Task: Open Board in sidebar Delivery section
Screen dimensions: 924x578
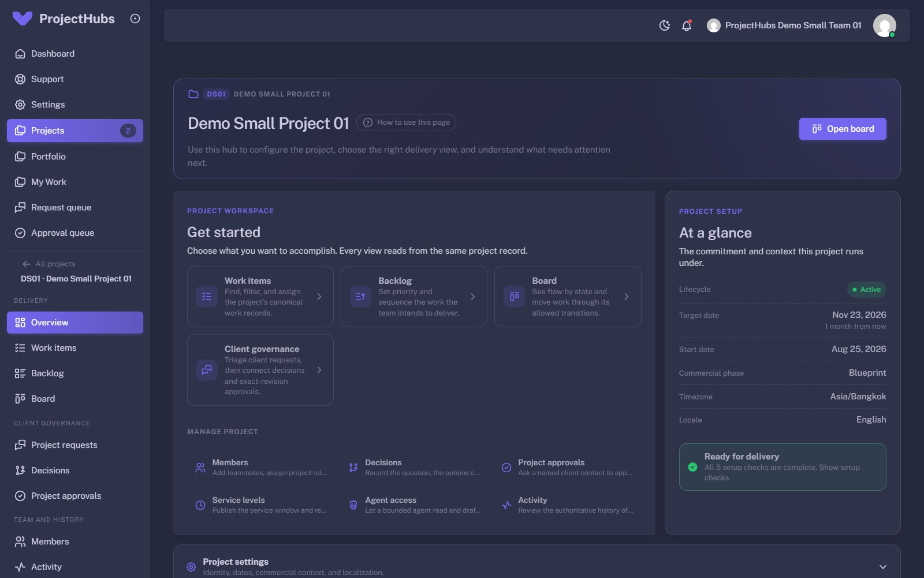Action: (x=75, y=399)
